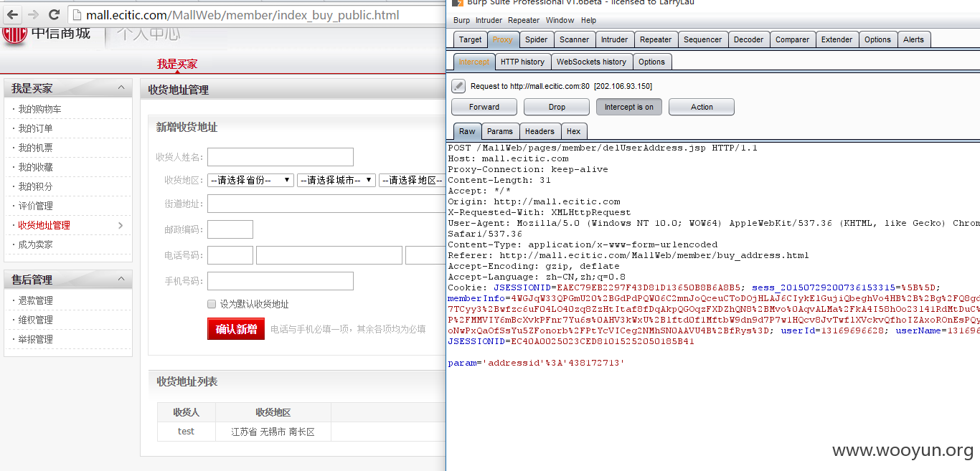
Task: Open the 我的订单 sidebar link
Action: (35, 128)
